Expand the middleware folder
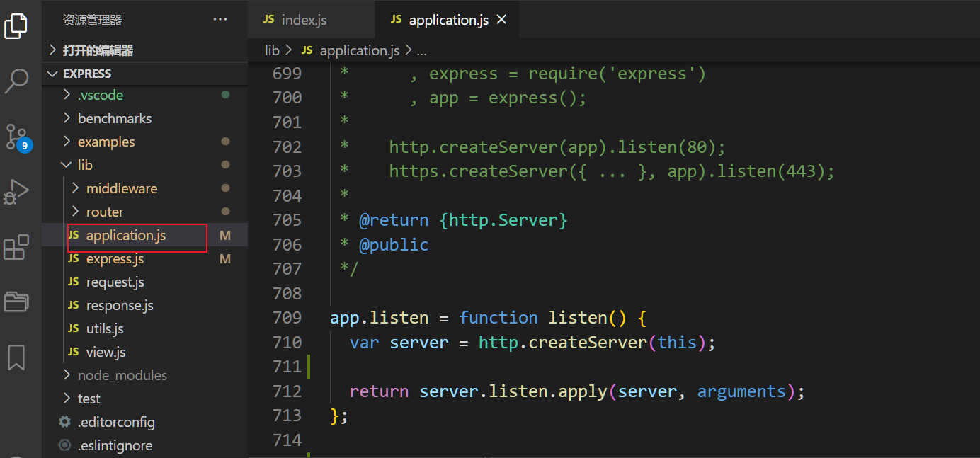 121,188
